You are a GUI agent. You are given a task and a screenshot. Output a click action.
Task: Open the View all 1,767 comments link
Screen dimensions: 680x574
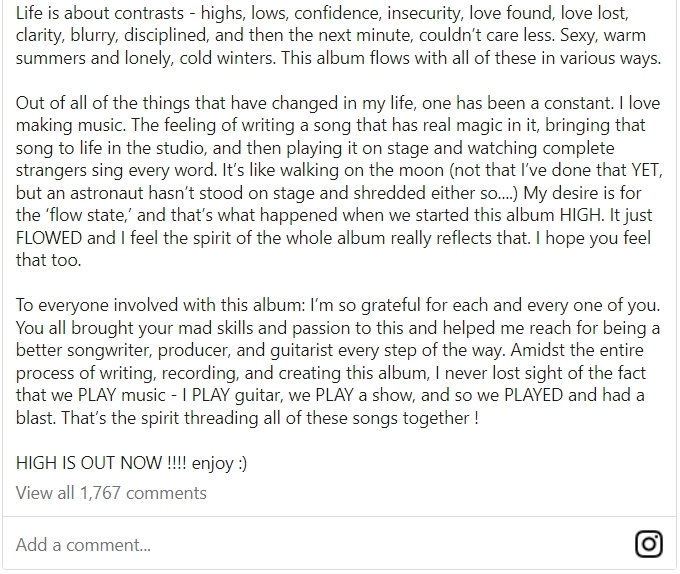pos(111,492)
